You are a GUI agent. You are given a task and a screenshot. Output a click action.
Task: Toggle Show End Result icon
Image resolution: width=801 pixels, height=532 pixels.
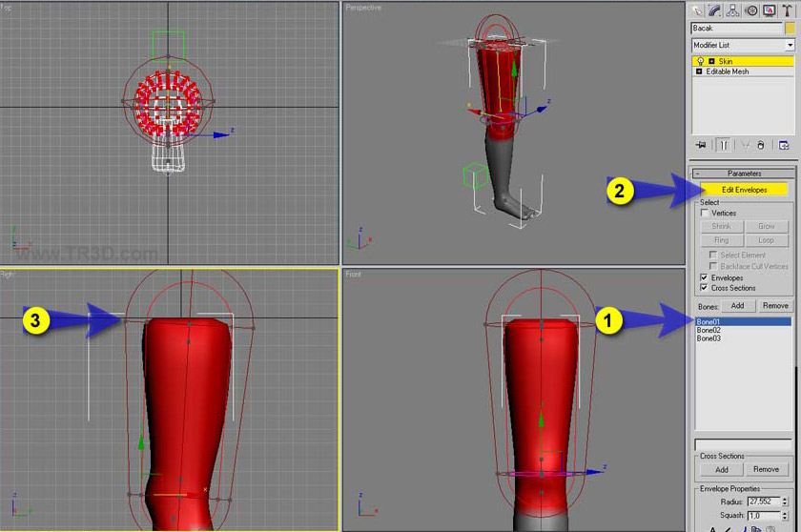pos(724,146)
